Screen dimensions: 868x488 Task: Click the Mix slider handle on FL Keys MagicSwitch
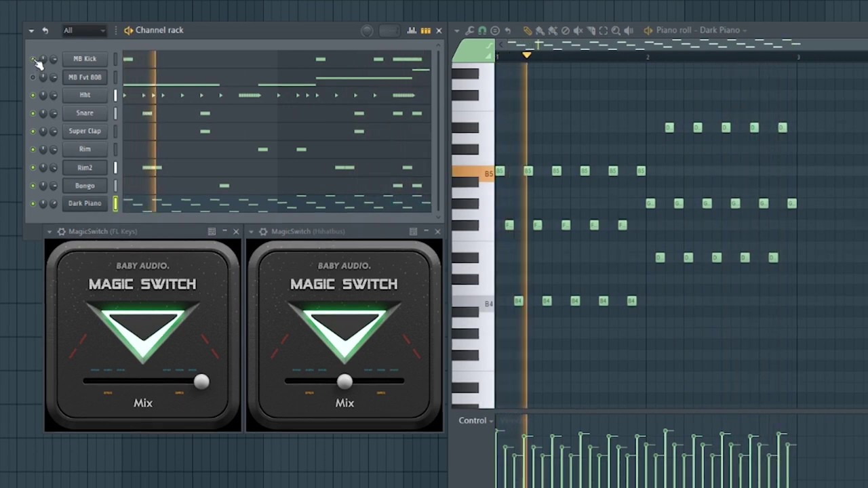point(201,382)
